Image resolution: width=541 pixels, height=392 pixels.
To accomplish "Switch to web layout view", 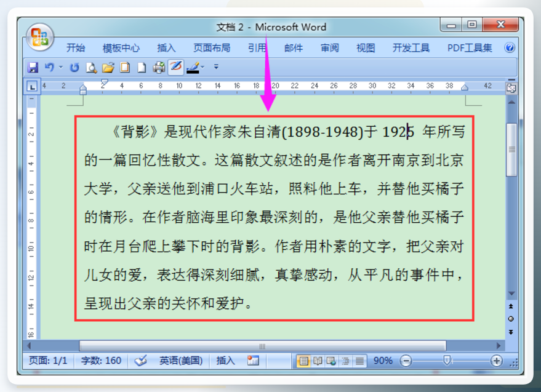I will click(332, 361).
